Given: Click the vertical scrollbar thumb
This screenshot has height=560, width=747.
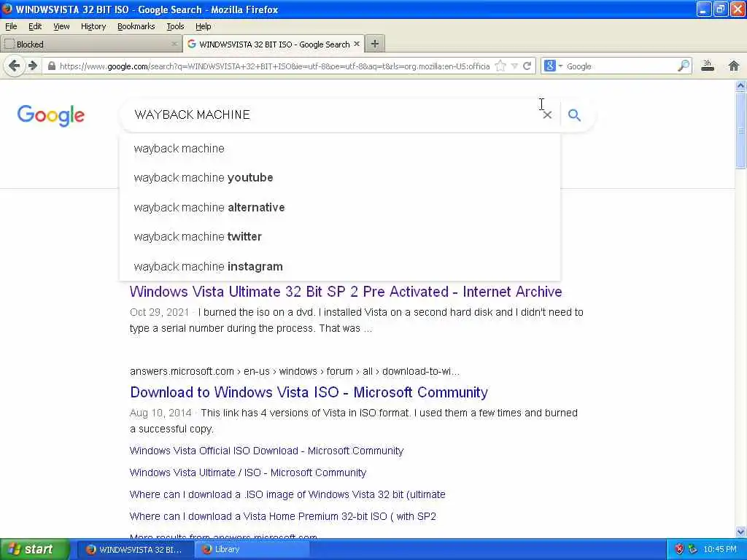Looking at the screenshot, I should 740,130.
